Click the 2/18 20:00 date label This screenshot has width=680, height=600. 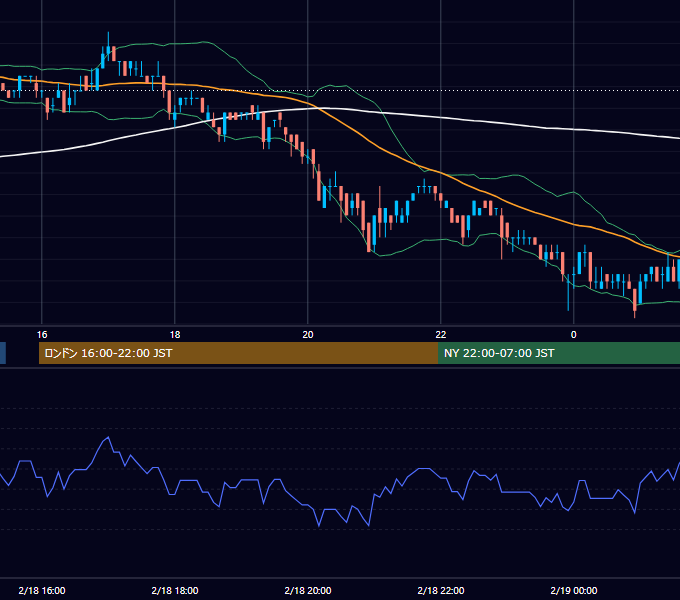(x=308, y=590)
